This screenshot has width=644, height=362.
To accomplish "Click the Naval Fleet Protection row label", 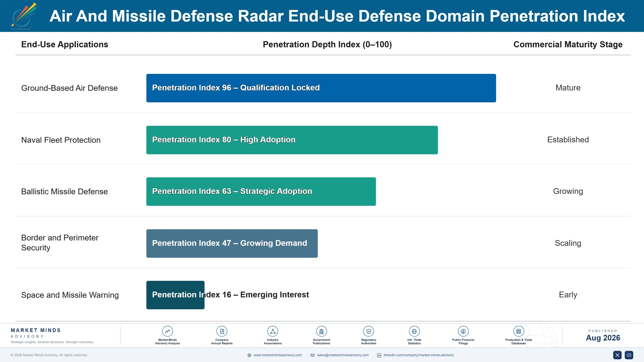I will (61, 140).
